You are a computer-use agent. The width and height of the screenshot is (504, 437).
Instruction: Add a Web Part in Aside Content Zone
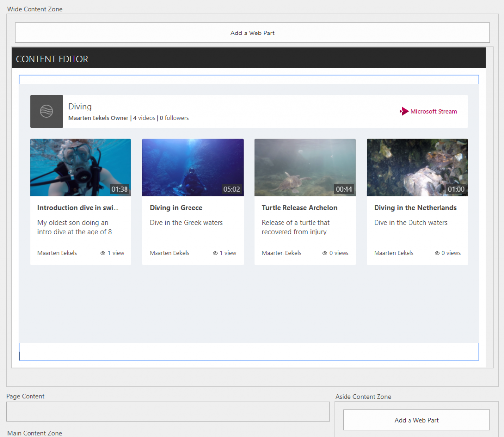coord(416,420)
